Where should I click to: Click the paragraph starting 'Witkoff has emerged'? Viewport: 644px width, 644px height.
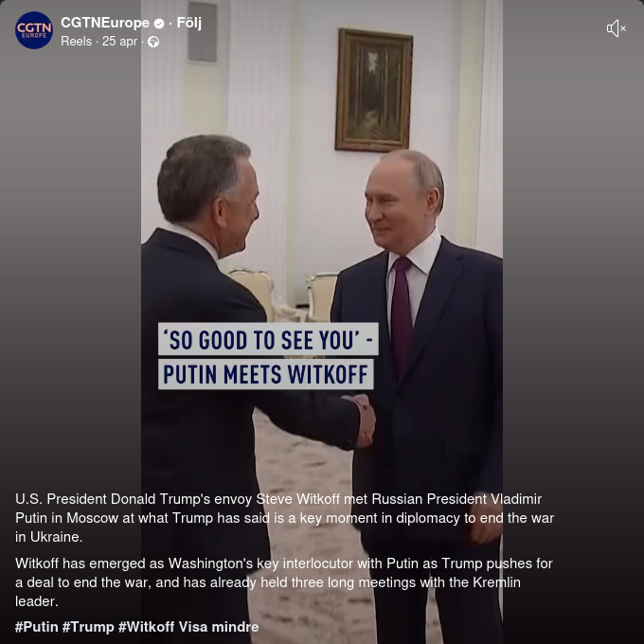coord(284,582)
